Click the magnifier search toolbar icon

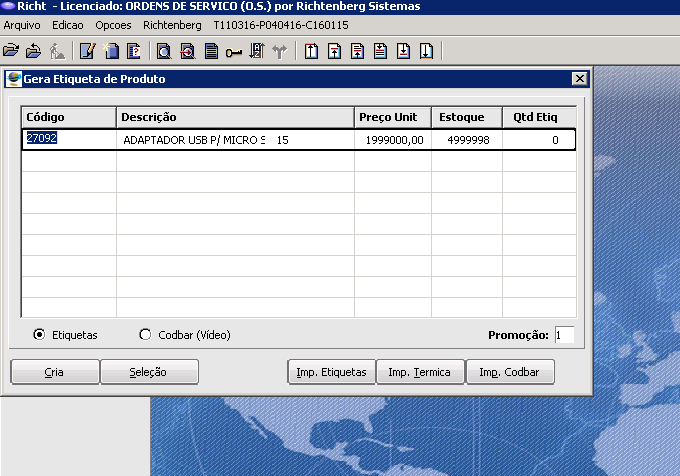point(163,51)
